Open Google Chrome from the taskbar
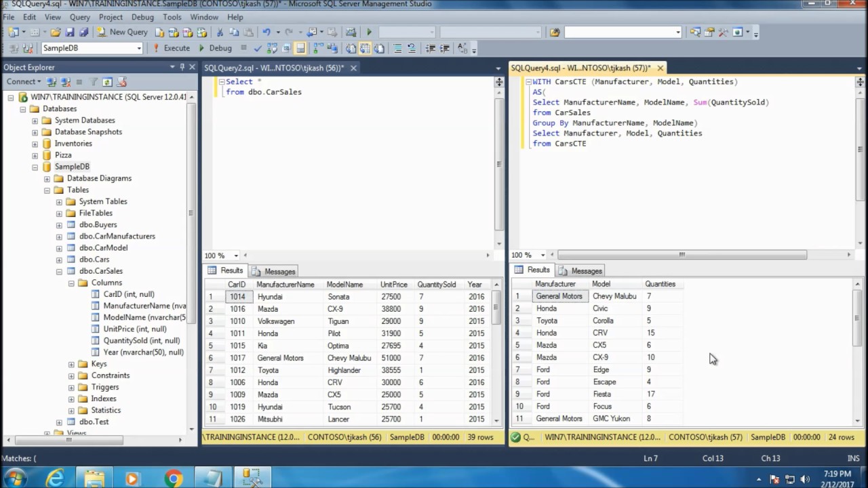This screenshot has height=488, width=868. 173,479
